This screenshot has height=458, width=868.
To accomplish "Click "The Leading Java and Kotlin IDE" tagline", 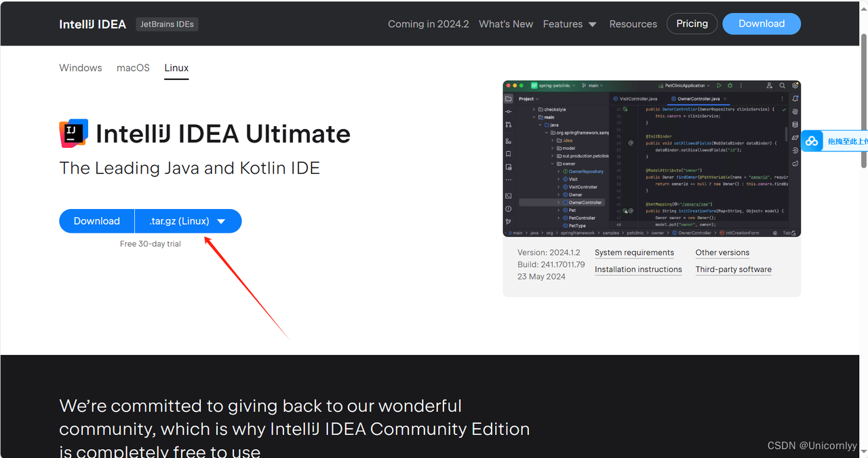I will pyautogui.click(x=189, y=168).
